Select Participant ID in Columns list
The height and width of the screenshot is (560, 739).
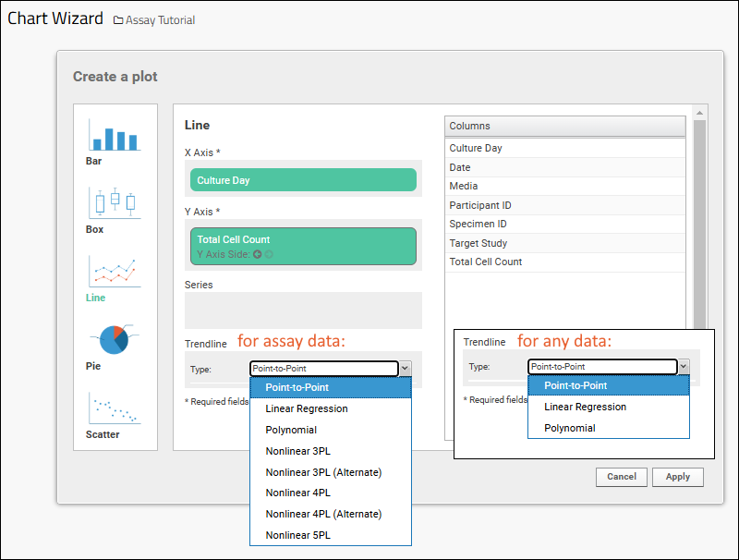click(x=480, y=205)
